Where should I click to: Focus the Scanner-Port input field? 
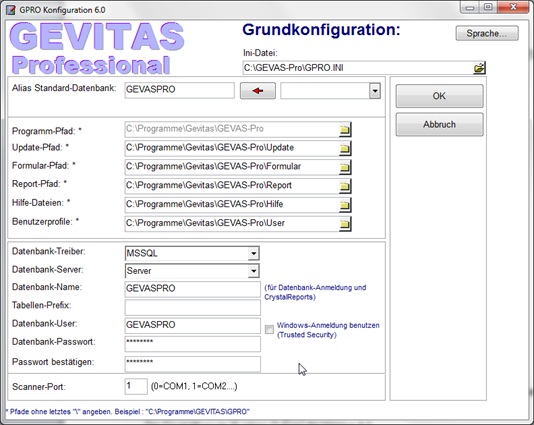pyautogui.click(x=136, y=387)
